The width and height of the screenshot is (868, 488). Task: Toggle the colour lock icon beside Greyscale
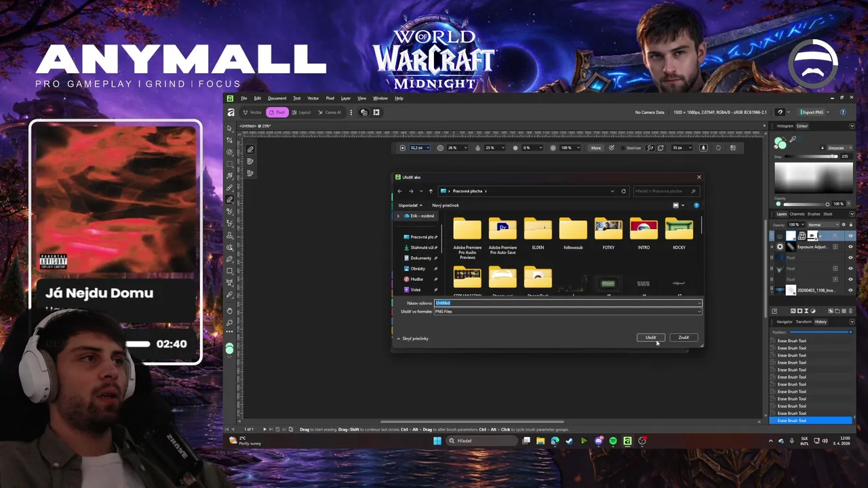pos(823,148)
